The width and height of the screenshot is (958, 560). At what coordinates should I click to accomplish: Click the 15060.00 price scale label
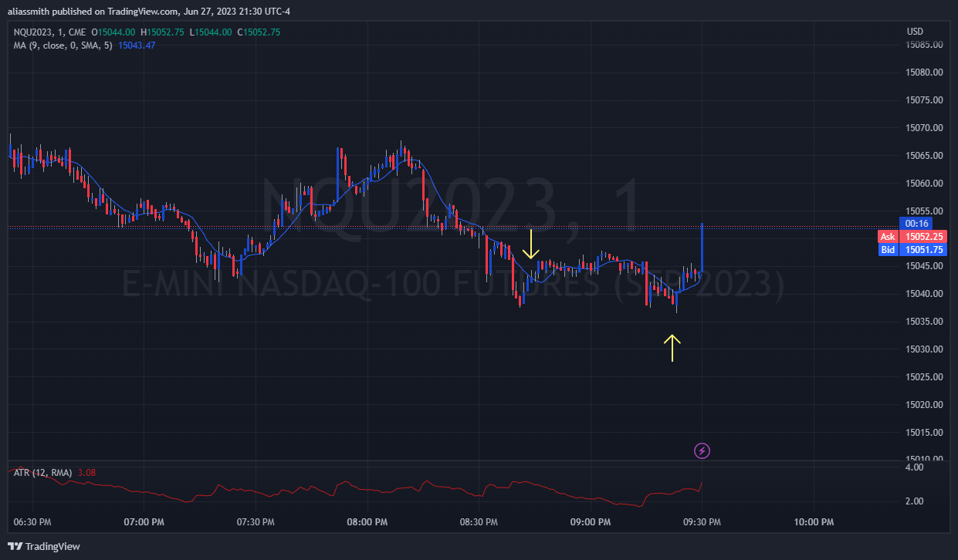pos(924,184)
